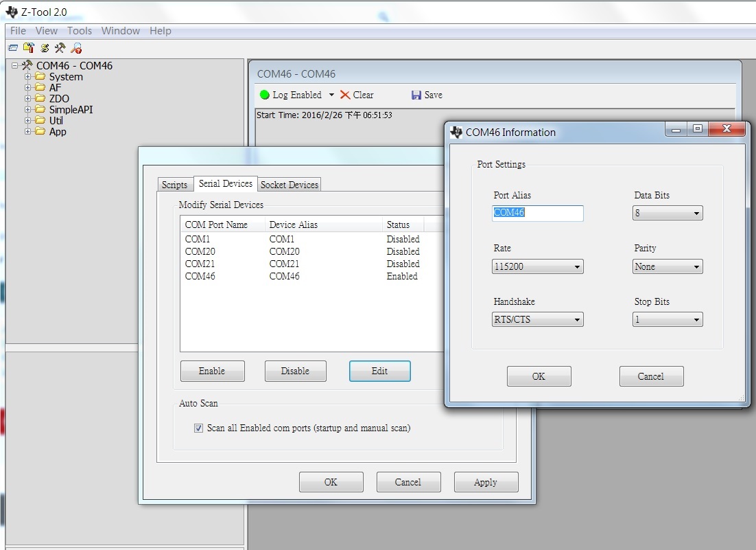
Task: Open the Tools menu
Action: coord(80,30)
